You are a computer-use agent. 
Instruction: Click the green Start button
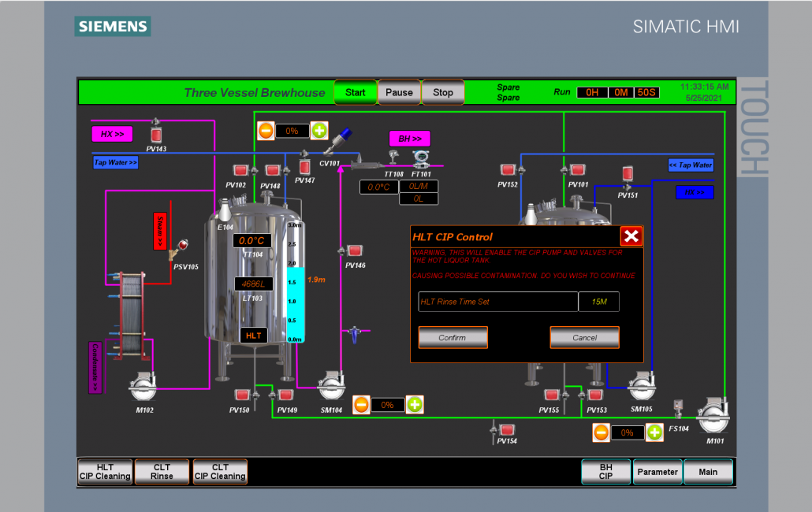(356, 93)
